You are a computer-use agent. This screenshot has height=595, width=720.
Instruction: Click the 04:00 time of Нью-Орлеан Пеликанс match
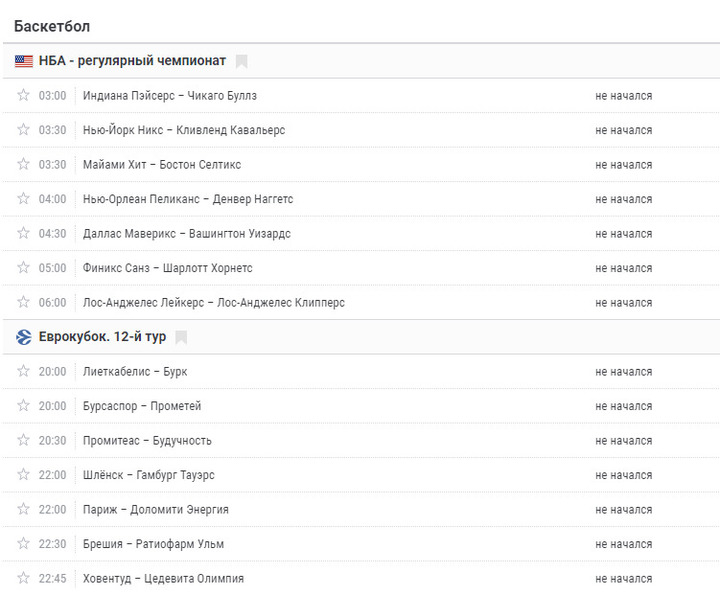pos(52,199)
